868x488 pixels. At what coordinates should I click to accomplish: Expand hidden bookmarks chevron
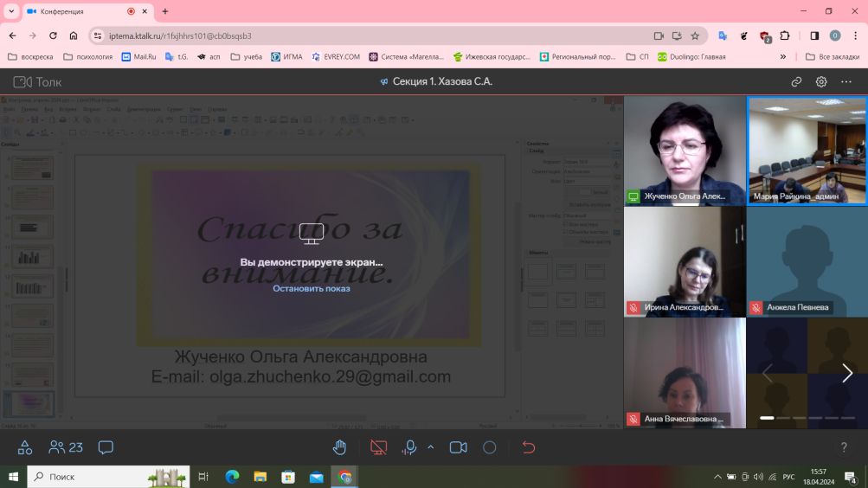pyautogui.click(x=782, y=56)
